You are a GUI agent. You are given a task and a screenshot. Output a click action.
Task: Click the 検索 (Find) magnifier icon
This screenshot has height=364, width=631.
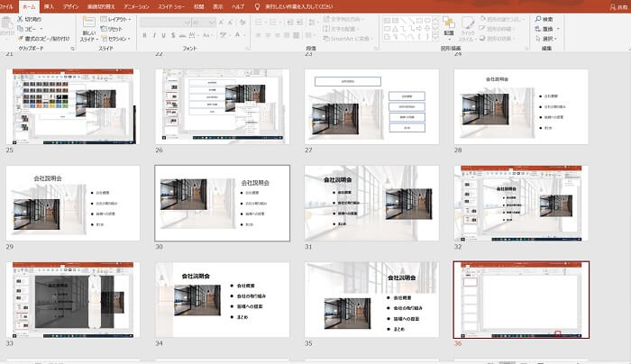click(x=537, y=18)
